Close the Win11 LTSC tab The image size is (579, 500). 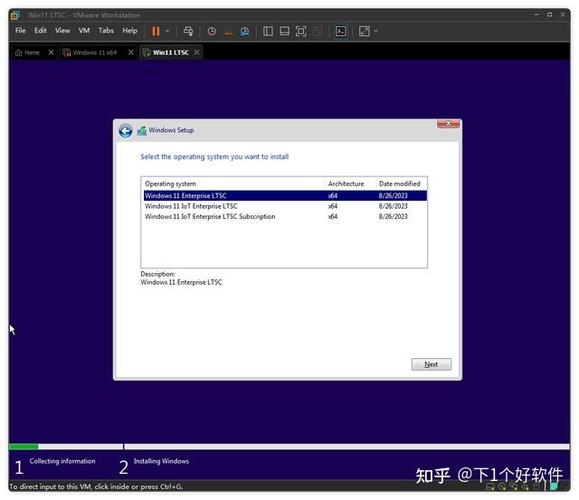click(x=197, y=52)
